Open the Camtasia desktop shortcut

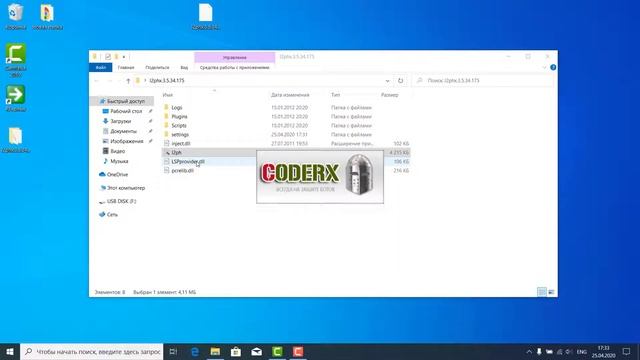pyautogui.click(x=16, y=60)
